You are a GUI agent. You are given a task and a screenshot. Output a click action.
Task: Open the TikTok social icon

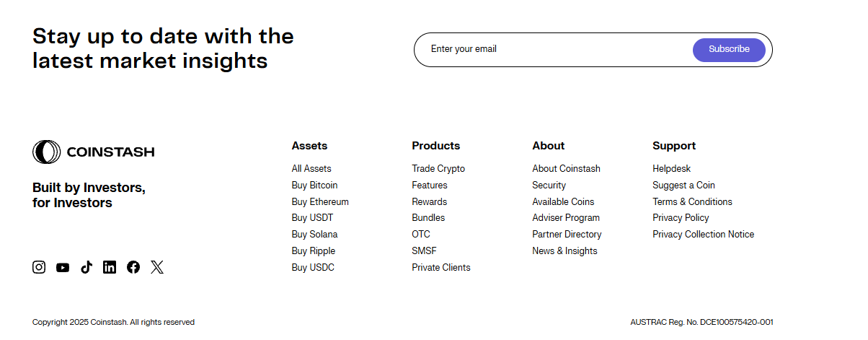pyautogui.click(x=87, y=267)
